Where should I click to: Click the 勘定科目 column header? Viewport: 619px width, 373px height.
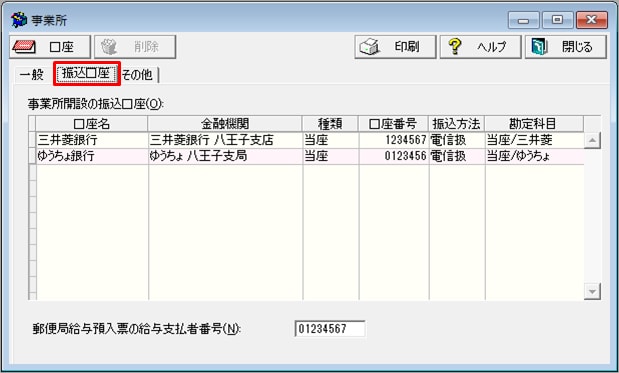534,124
